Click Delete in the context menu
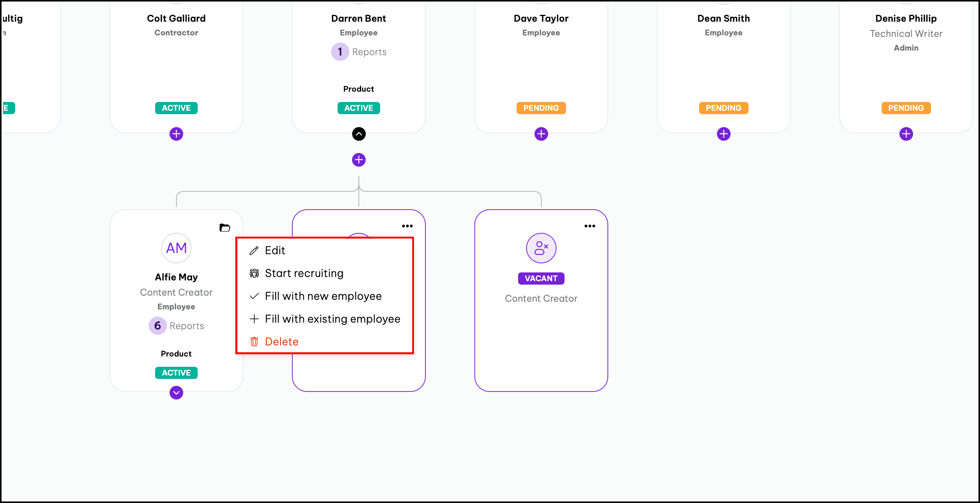This screenshot has width=980, height=503. click(281, 342)
